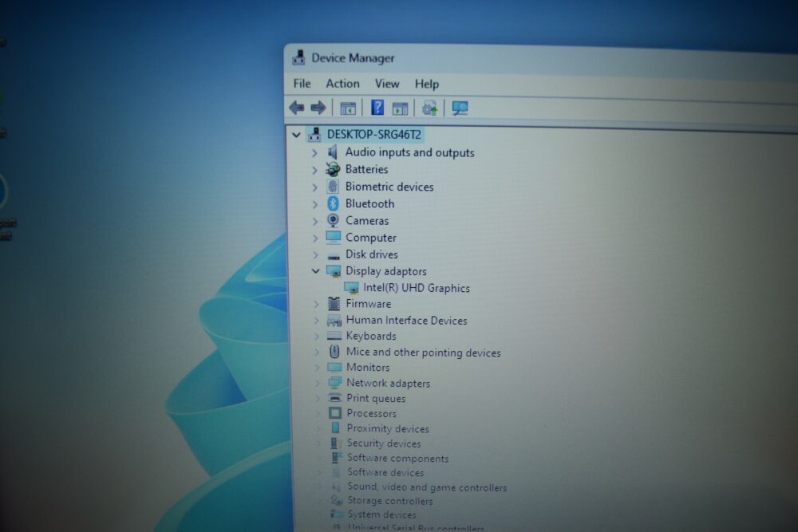Click the Forward arrow in the toolbar

pos(318,108)
